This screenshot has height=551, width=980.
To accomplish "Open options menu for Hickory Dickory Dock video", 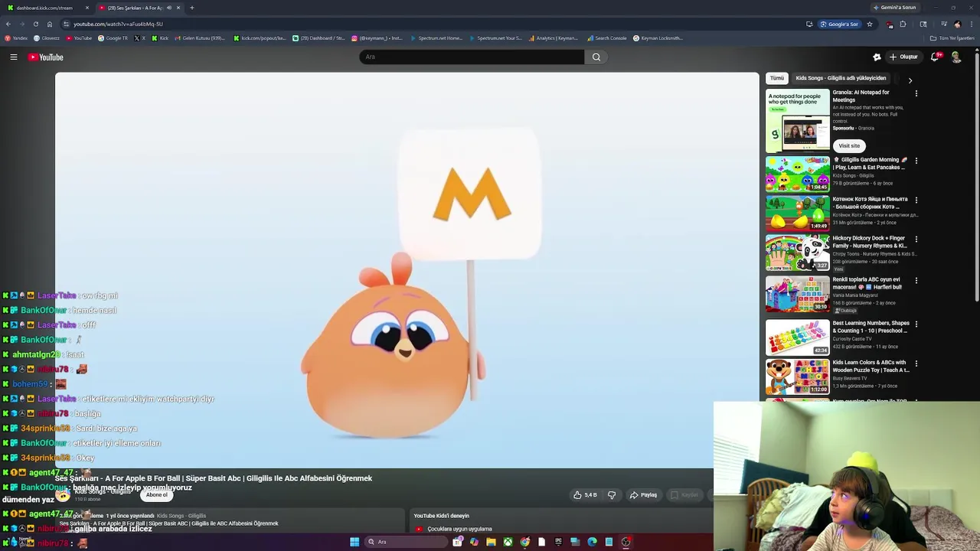I will tap(916, 239).
